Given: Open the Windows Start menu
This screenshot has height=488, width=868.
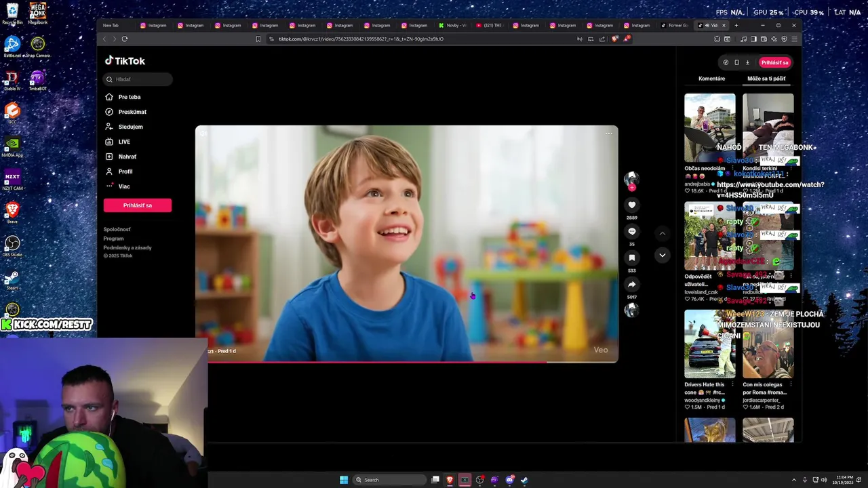Looking at the screenshot, I should click(x=344, y=480).
